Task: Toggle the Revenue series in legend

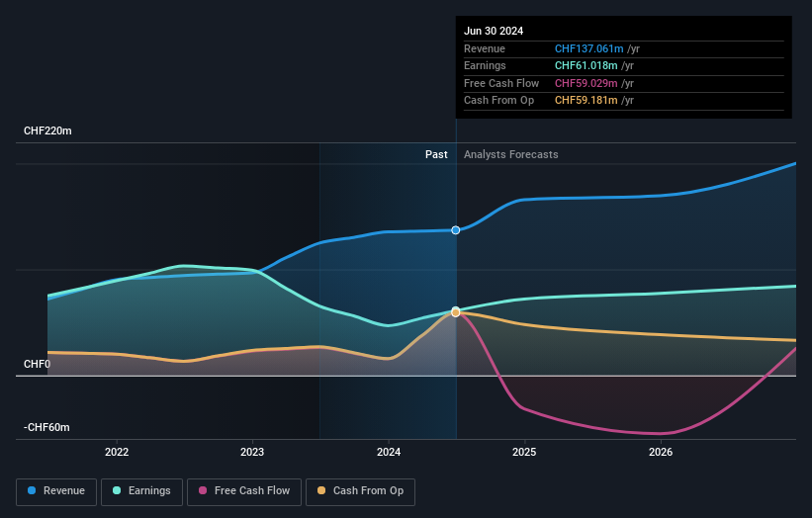Action: point(56,491)
